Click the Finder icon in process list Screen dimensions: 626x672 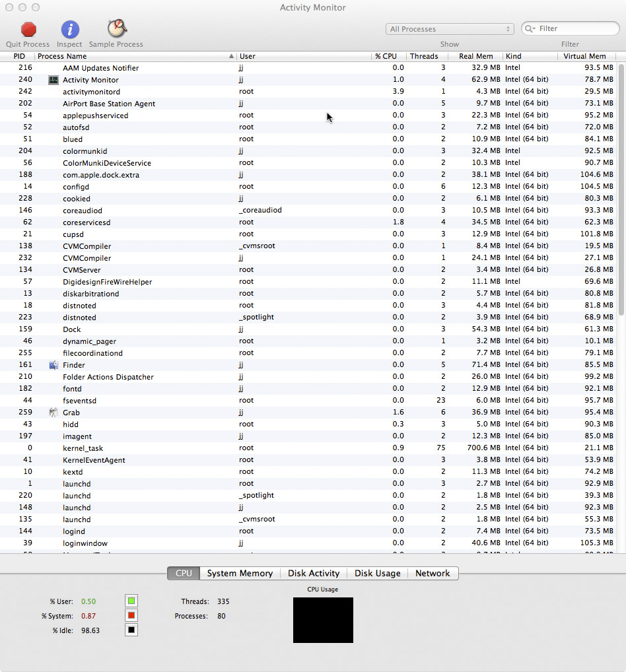(x=53, y=364)
